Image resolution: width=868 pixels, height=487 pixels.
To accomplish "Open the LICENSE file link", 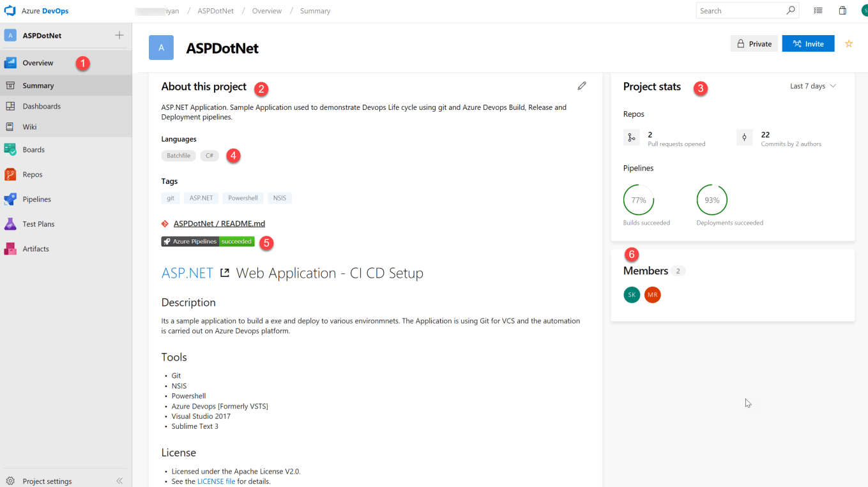I will (216, 481).
